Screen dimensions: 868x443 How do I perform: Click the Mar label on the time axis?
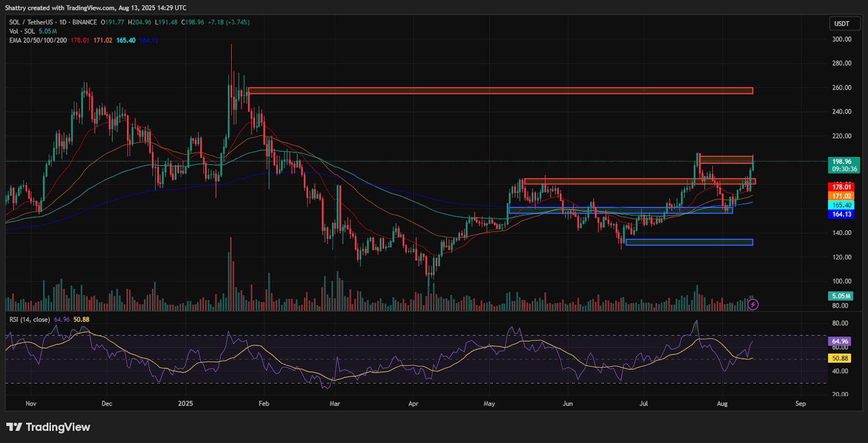click(x=335, y=403)
